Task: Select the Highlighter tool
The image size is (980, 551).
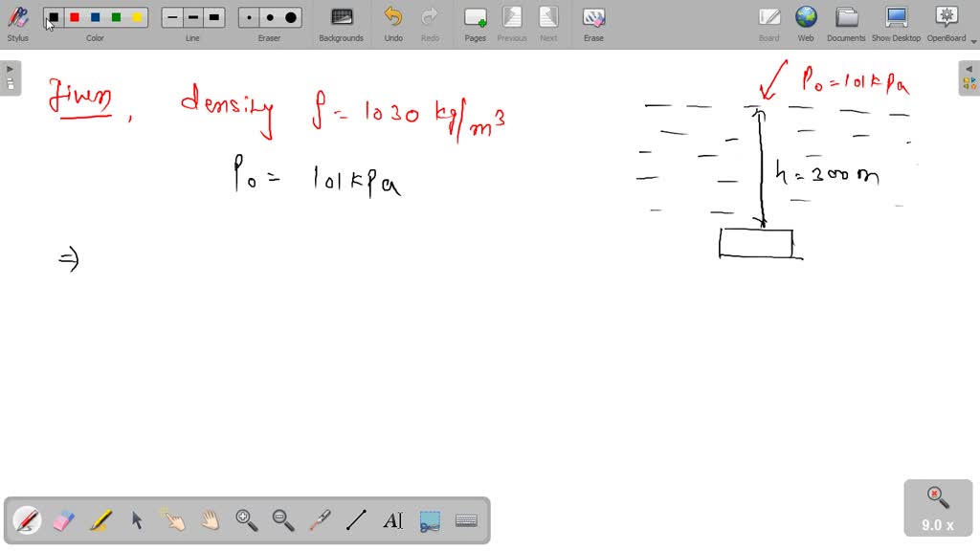Action: 100,519
